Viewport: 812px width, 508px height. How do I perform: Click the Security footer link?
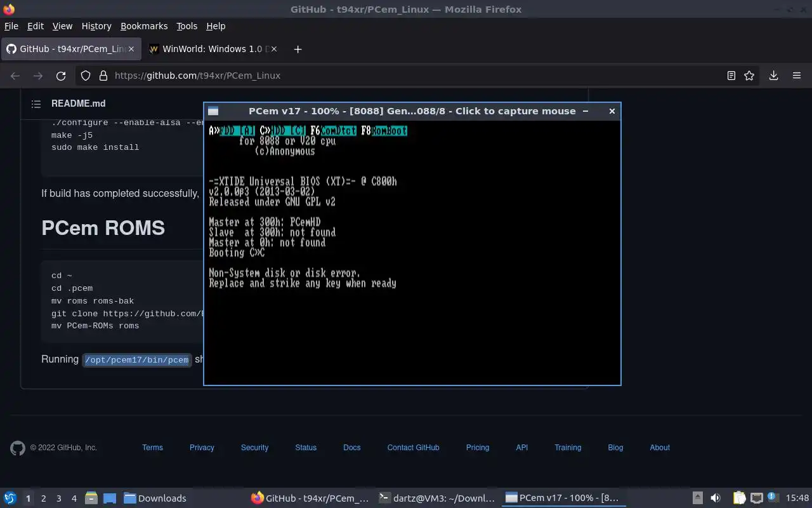coord(254,448)
